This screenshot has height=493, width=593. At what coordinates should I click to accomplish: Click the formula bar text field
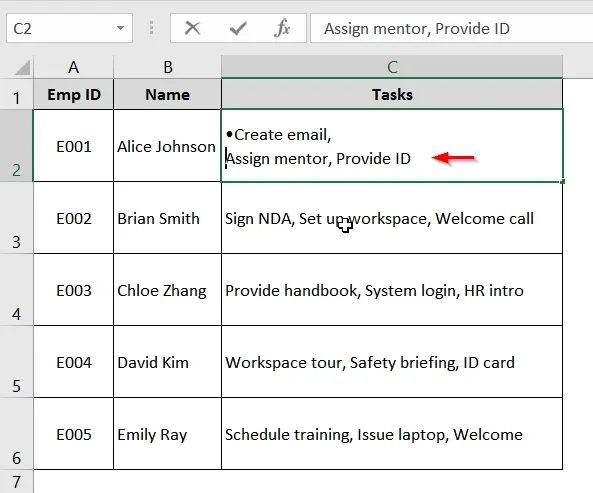point(452,28)
